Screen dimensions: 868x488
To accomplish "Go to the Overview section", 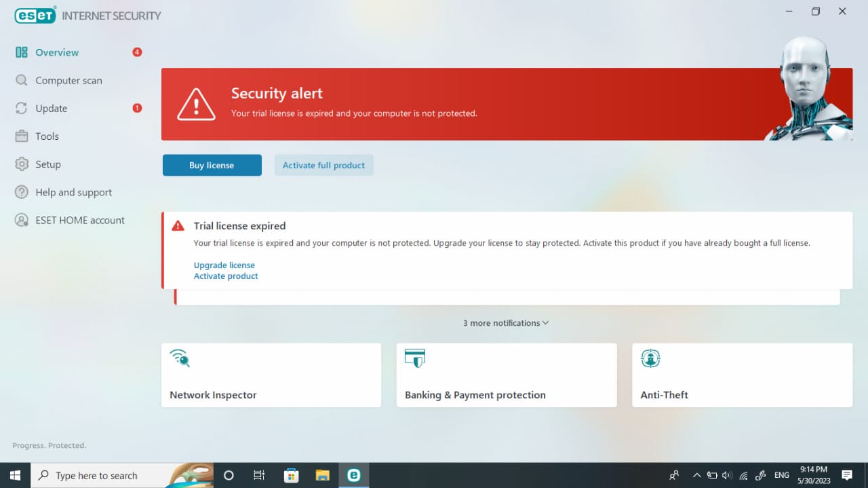I will 57,52.
